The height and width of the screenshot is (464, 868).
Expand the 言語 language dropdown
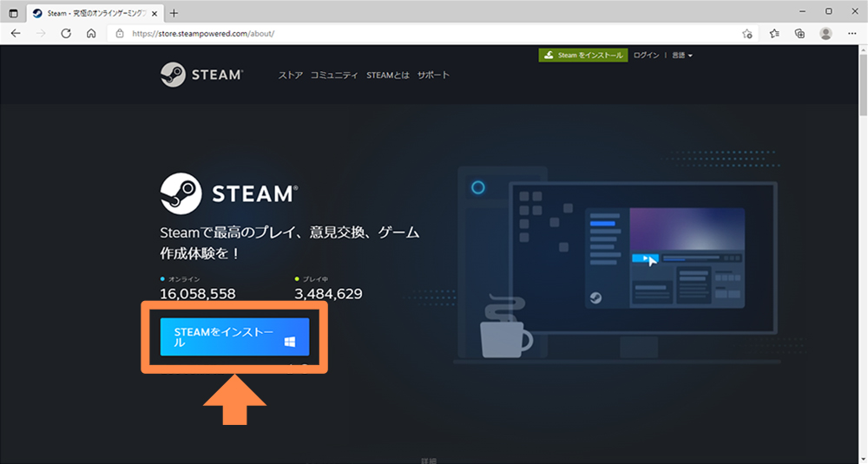click(682, 56)
